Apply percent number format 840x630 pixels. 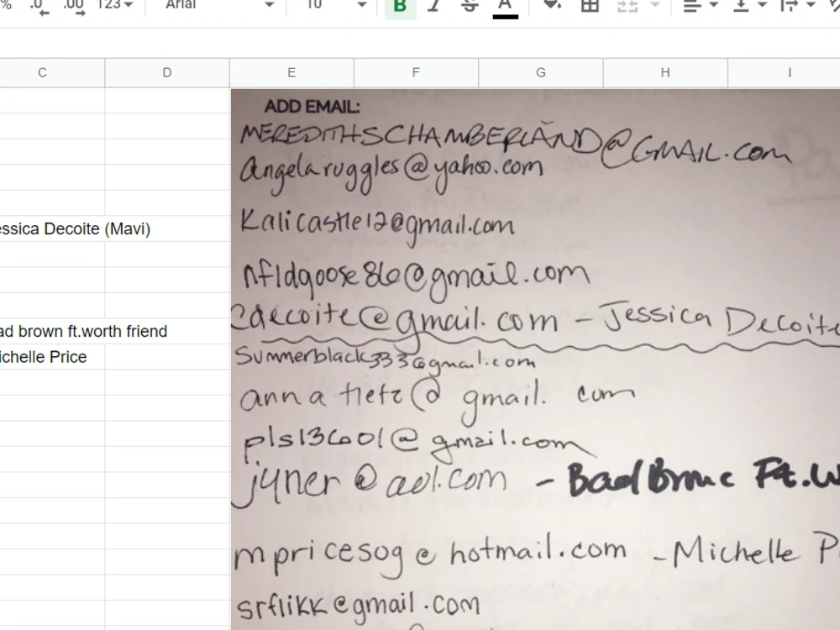[4, 7]
